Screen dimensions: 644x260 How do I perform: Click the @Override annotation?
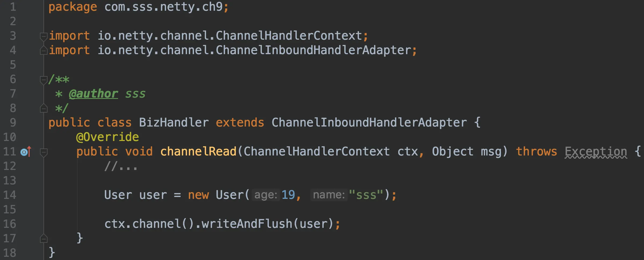click(108, 137)
